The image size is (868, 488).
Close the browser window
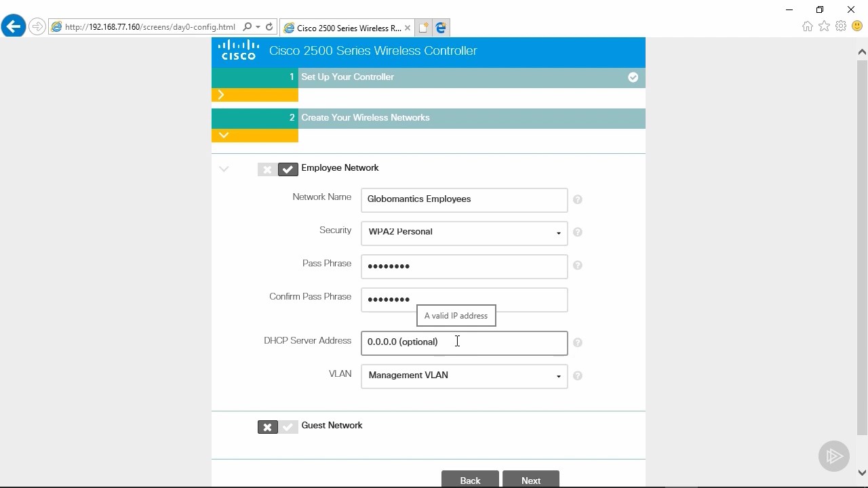[851, 9]
